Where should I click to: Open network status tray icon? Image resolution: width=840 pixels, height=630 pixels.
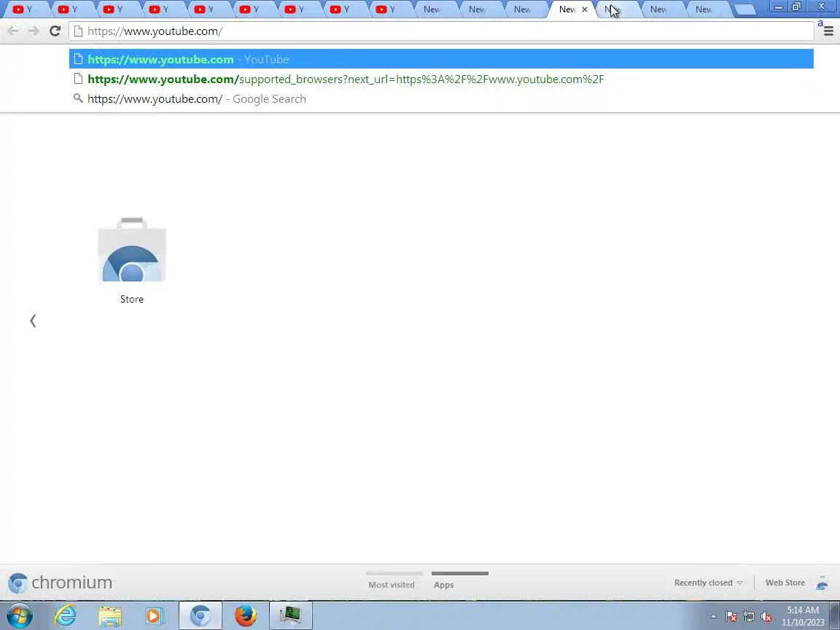point(749,617)
